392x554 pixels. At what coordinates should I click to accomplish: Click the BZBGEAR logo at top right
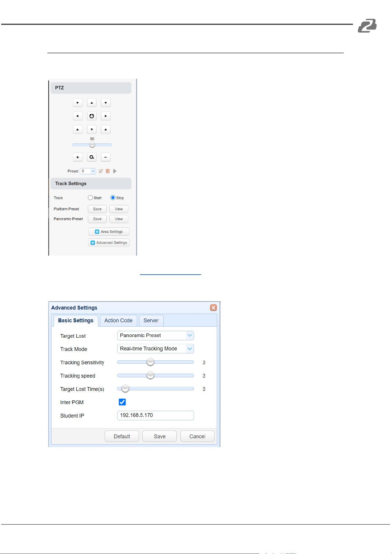(x=367, y=26)
